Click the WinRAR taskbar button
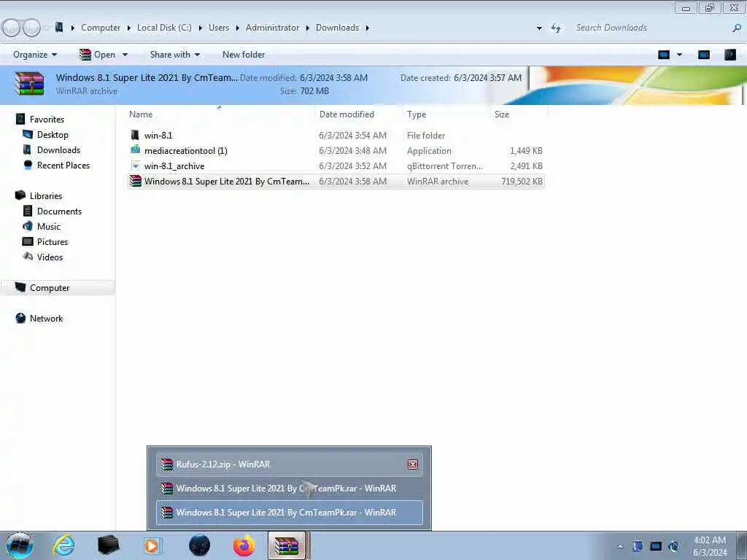 coord(286,545)
